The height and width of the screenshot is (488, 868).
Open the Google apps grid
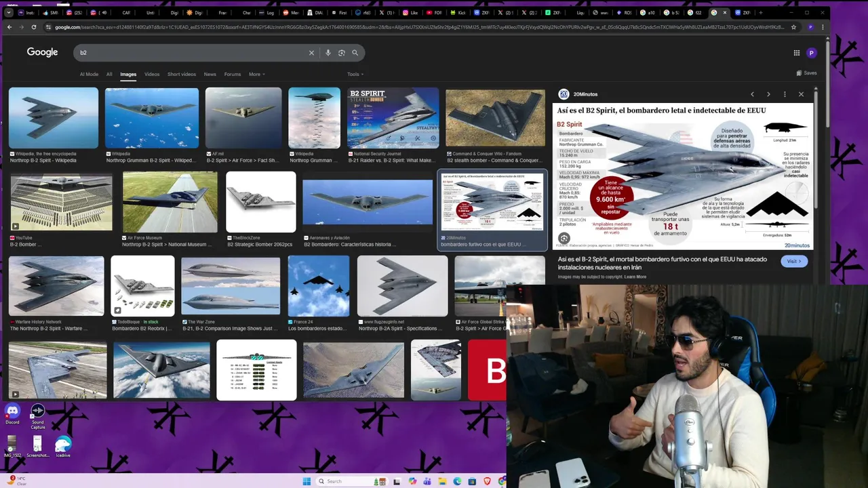[797, 53]
